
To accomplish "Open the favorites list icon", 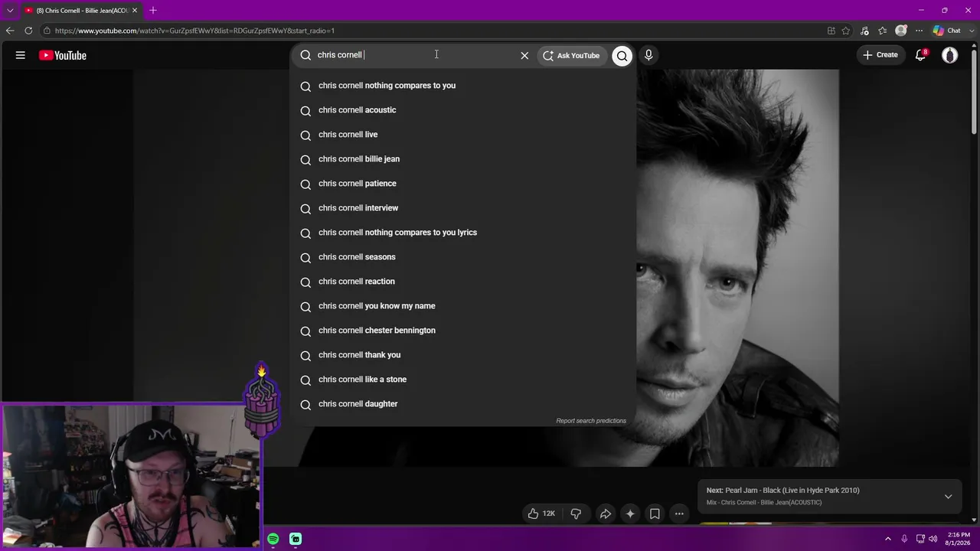I will (883, 31).
